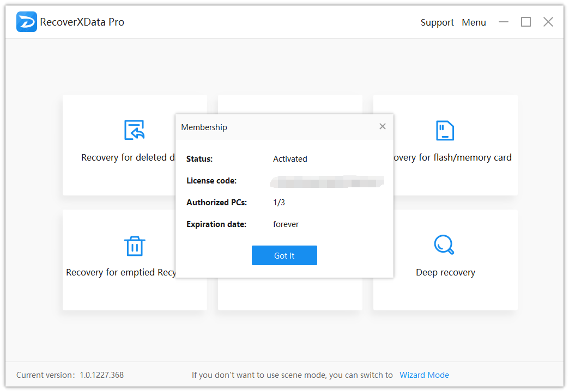Select the Deep recovery magnifier icon

tap(444, 245)
